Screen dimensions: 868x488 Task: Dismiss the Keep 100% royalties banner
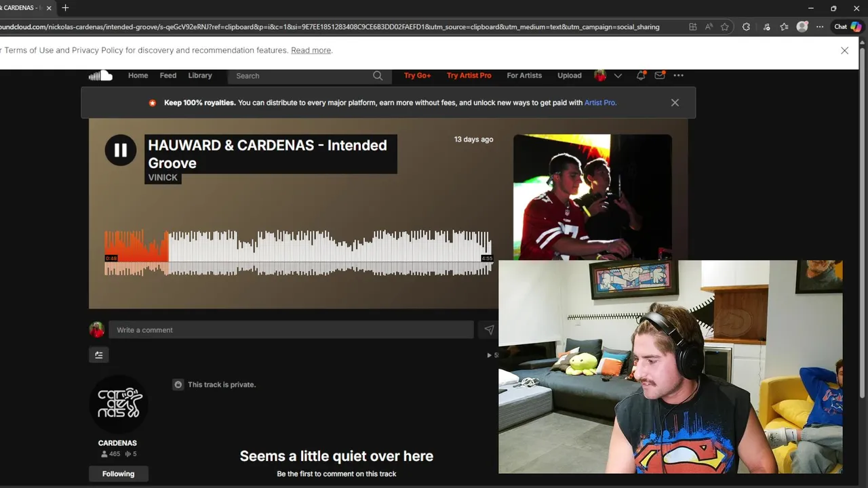tap(675, 102)
